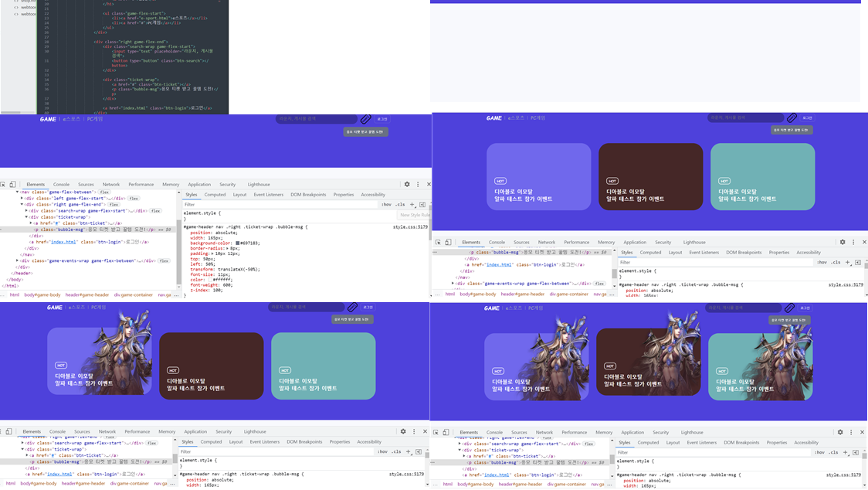This screenshot has width=868, height=490.
Task: Click the paperclip ticket icon in plain-cards page header
Action: 792,117
